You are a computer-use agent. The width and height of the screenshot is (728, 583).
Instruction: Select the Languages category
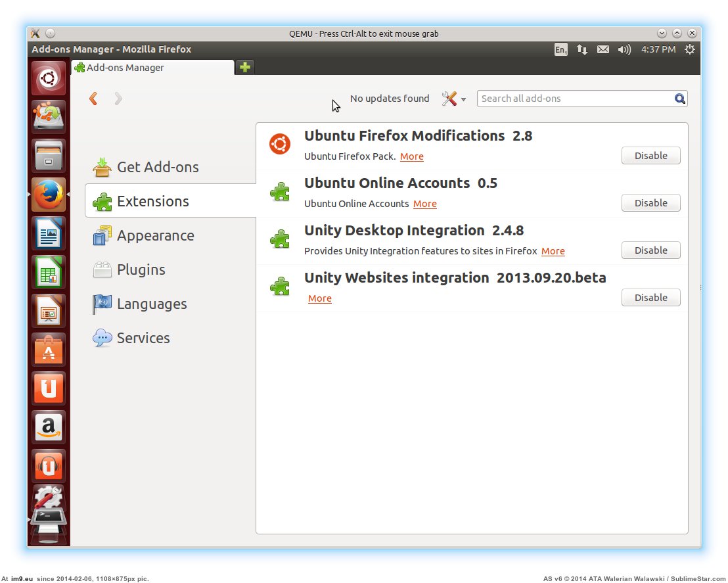(151, 304)
